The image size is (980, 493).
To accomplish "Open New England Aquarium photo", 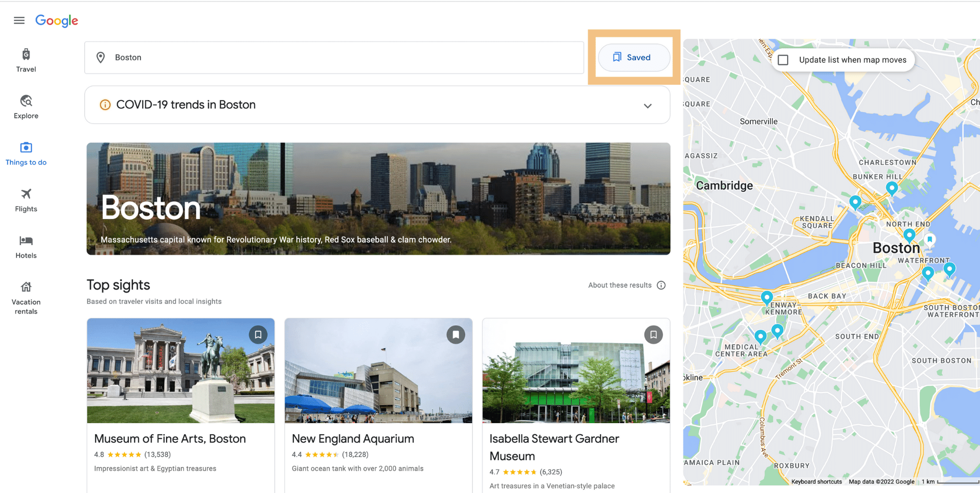I will [378, 371].
